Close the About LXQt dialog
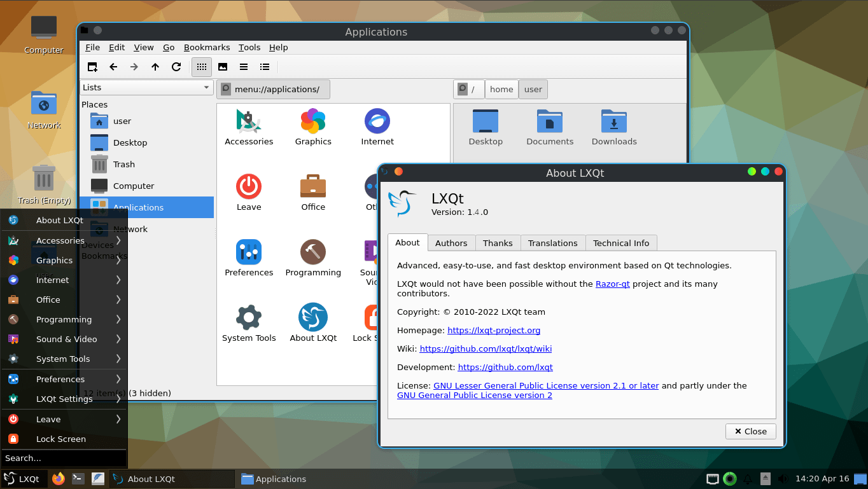The height and width of the screenshot is (489, 868). 750,431
